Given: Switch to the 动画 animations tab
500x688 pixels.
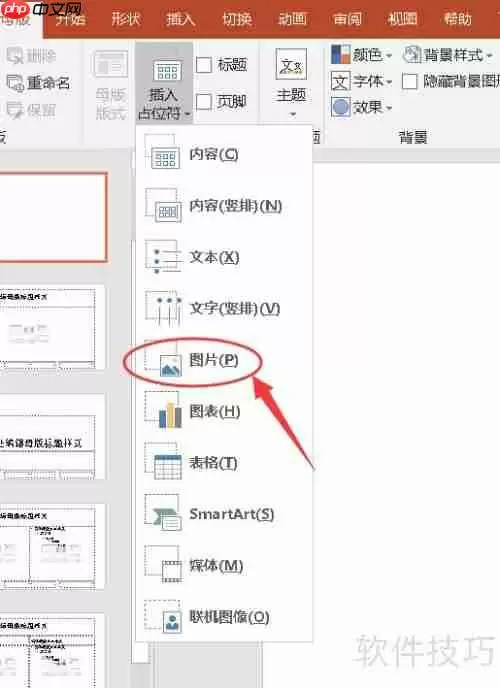Looking at the screenshot, I should (x=293, y=18).
